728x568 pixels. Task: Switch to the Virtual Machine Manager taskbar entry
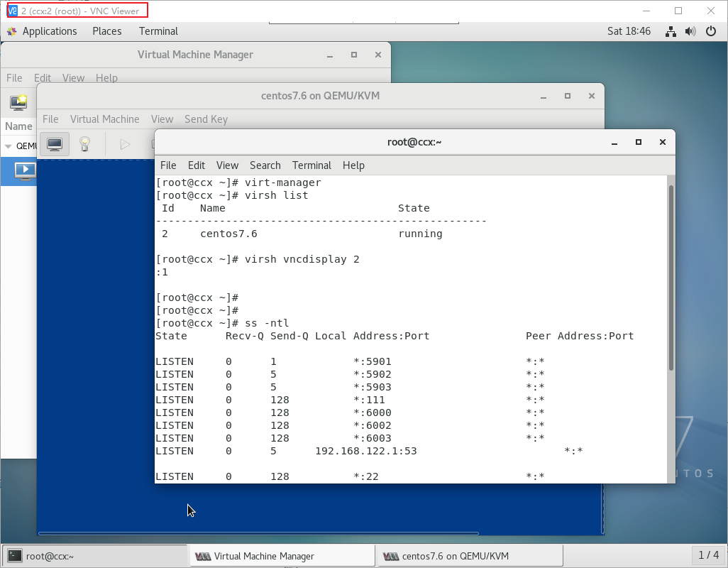point(281,555)
